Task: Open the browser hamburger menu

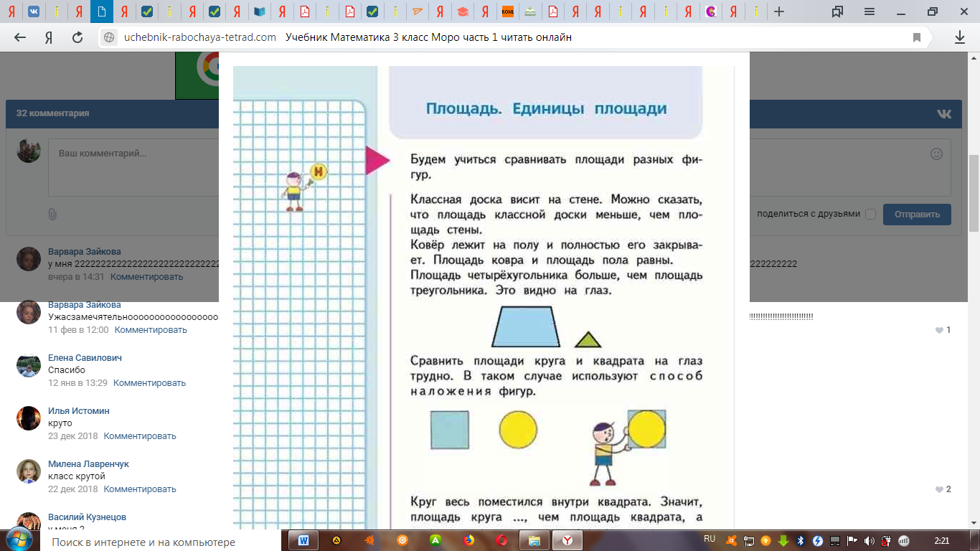Action: 869,11
